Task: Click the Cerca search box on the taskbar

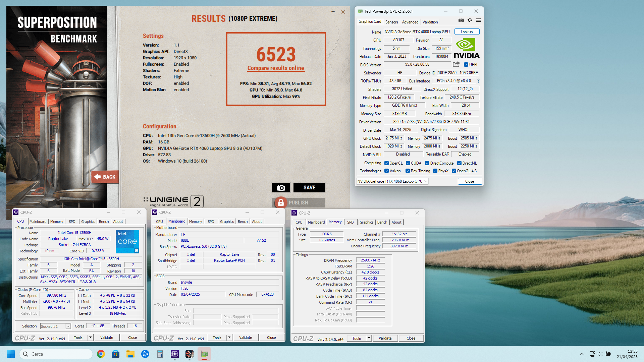Action: click(x=56, y=354)
